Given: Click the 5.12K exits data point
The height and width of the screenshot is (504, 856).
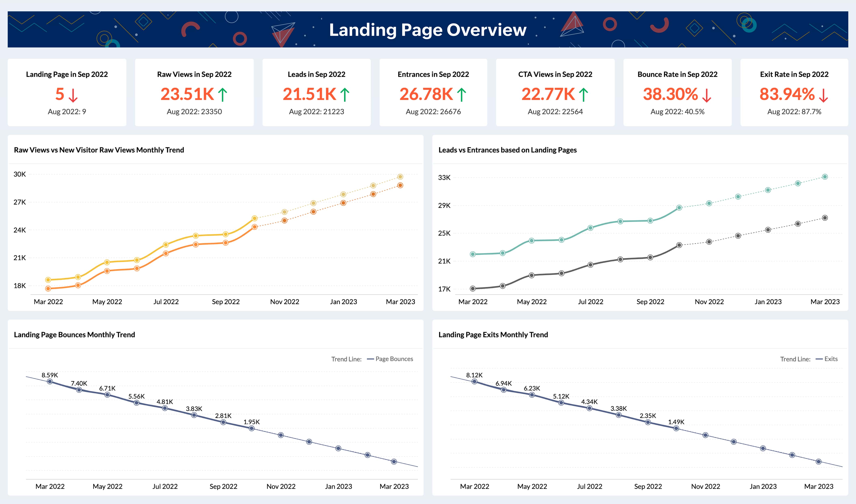Looking at the screenshot, I should [561, 403].
